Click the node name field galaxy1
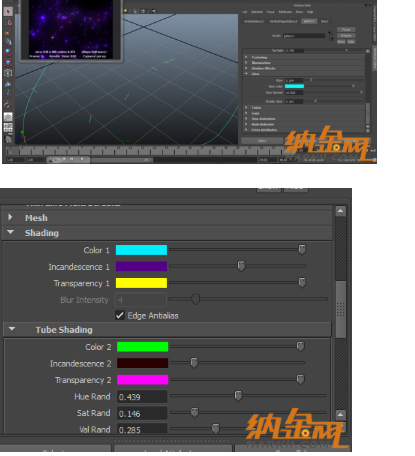The width and height of the screenshot is (415, 456). click(x=304, y=36)
